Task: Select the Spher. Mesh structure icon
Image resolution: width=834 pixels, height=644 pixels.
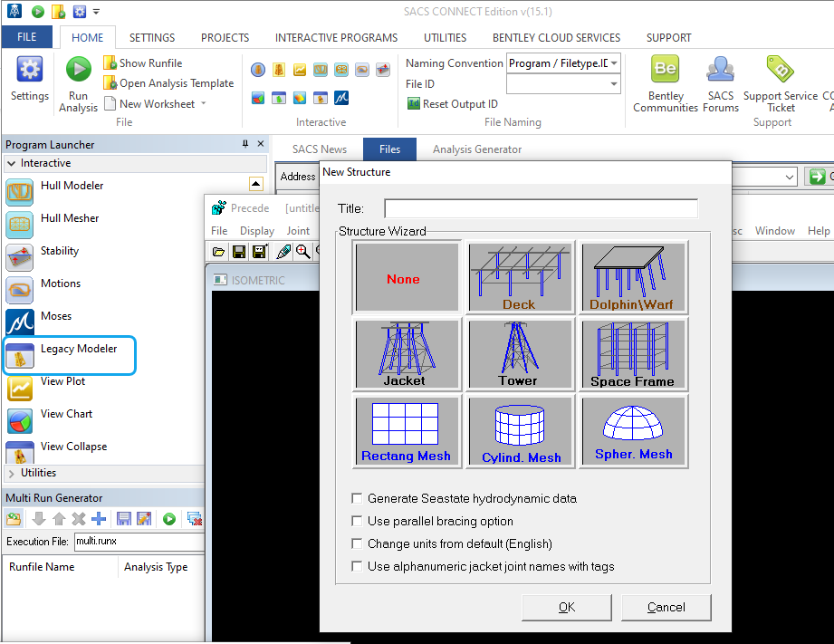Action: (633, 430)
